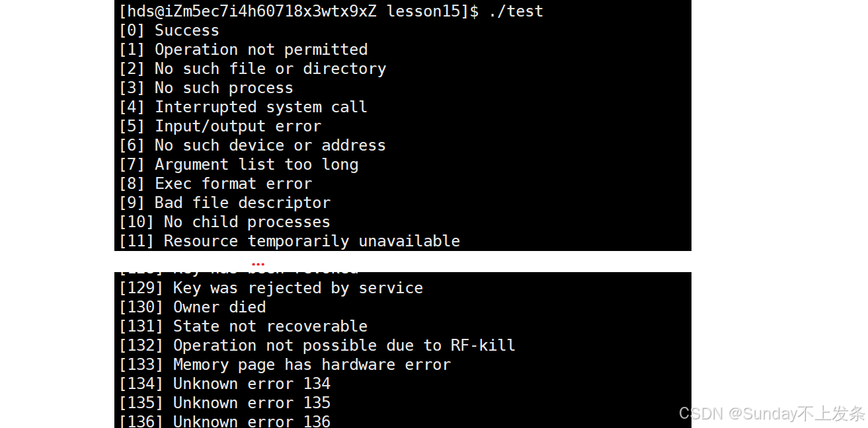Click the "Resource temporarily unavailable" line
Viewport: 868px width, 428px height.
[x=290, y=241]
